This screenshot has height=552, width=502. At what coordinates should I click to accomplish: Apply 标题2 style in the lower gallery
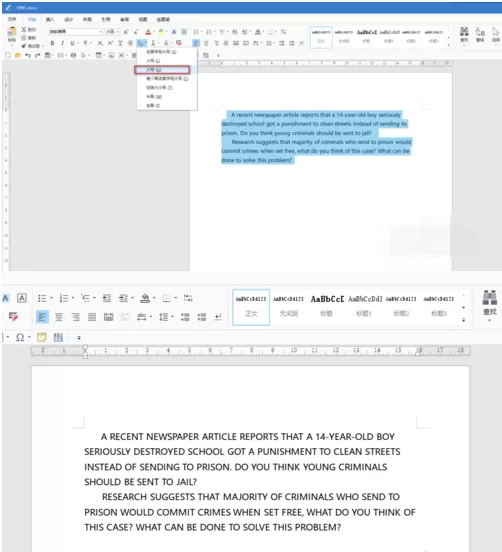[401, 307]
